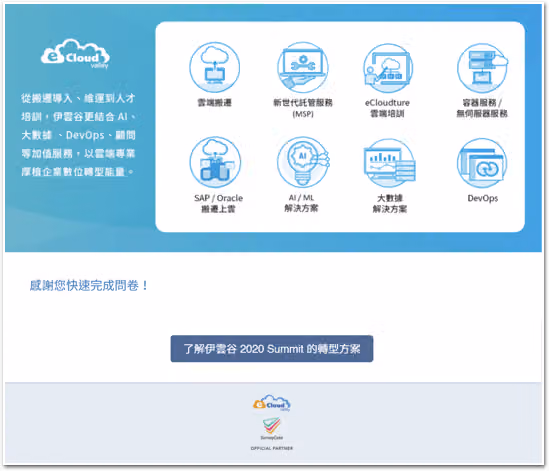Click the 新世代託管服務 (MSP) label
Screen dimensions: 549x471
pyautogui.click(x=303, y=108)
